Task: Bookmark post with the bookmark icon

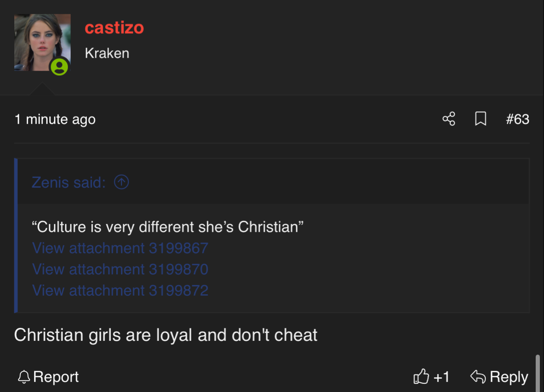Action: 480,119
